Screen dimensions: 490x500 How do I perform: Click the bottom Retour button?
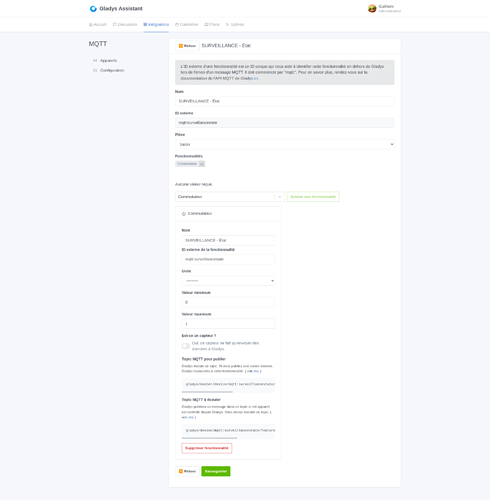click(x=187, y=471)
